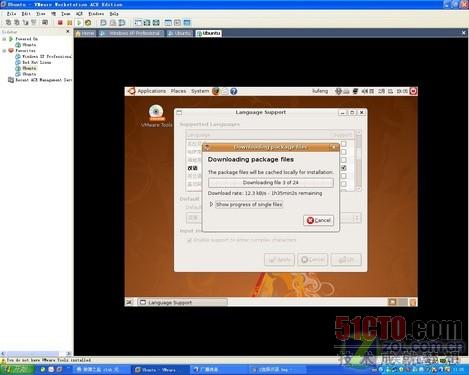Click the blue Help icon in Ubuntu panel

coord(234,91)
